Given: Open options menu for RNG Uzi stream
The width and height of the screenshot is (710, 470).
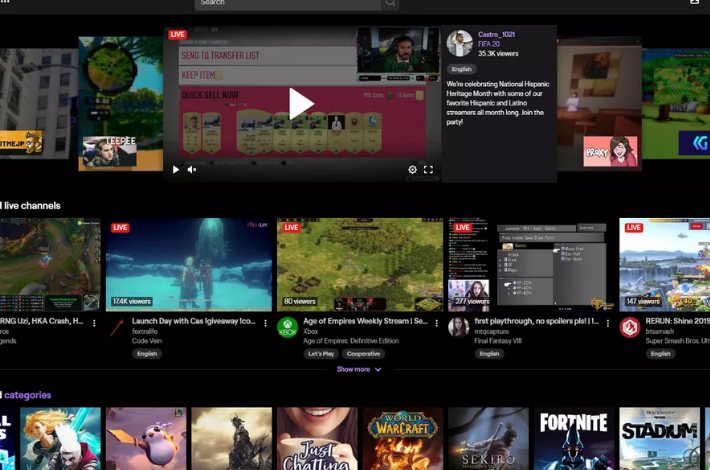Looking at the screenshot, I should tap(94, 323).
